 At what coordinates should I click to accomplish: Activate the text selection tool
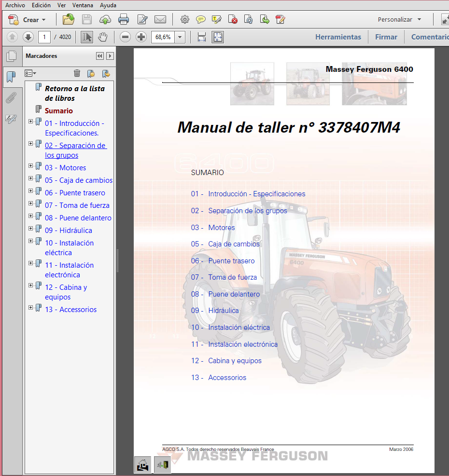point(86,37)
